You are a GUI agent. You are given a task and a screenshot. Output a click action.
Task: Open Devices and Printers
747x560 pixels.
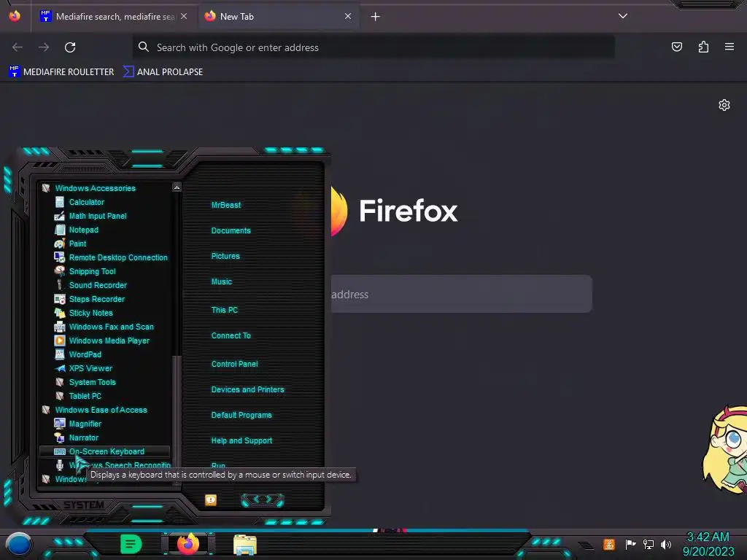coord(248,389)
